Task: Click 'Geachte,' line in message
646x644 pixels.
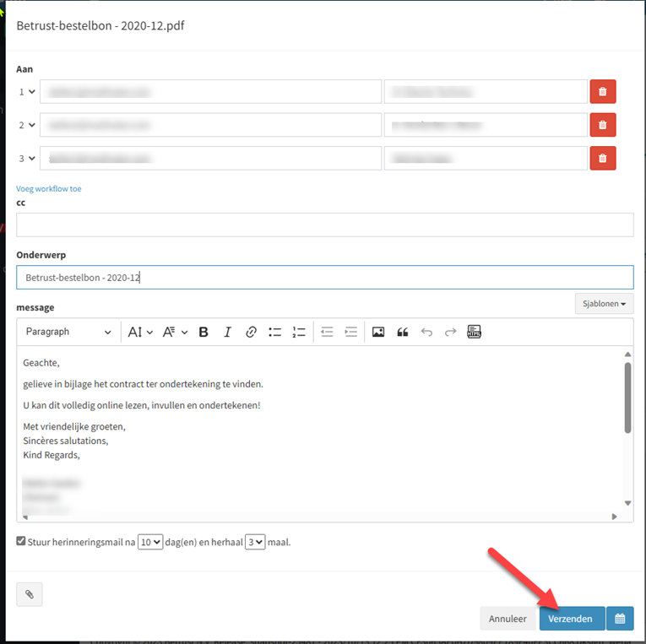Action: click(41, 363)
